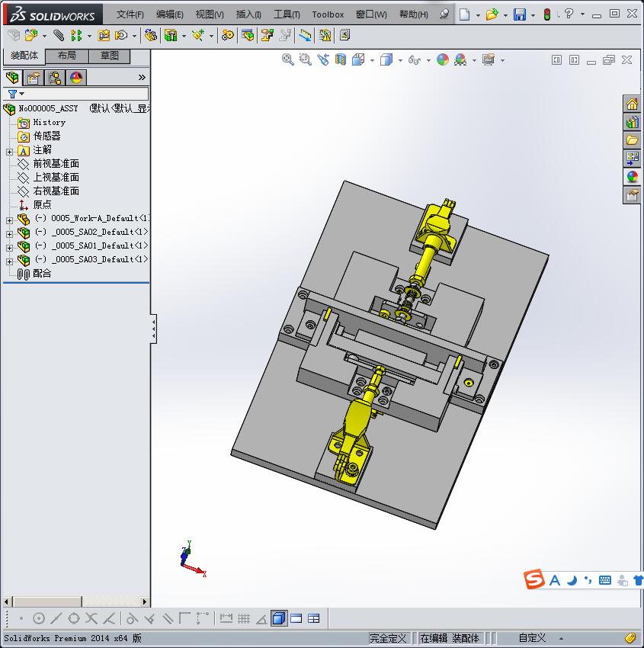
Task: Click the Linear Component Pattern icon
Action: click(x=76, y=36)
